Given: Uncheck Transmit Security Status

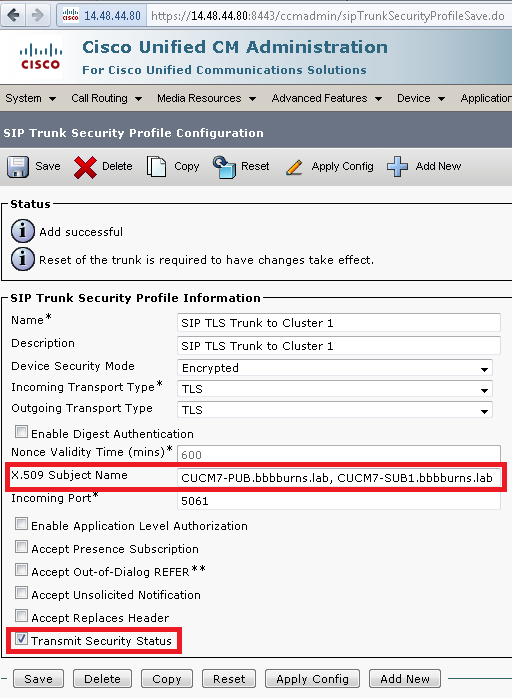Looking at the screenshot, I should coord(21,639).
